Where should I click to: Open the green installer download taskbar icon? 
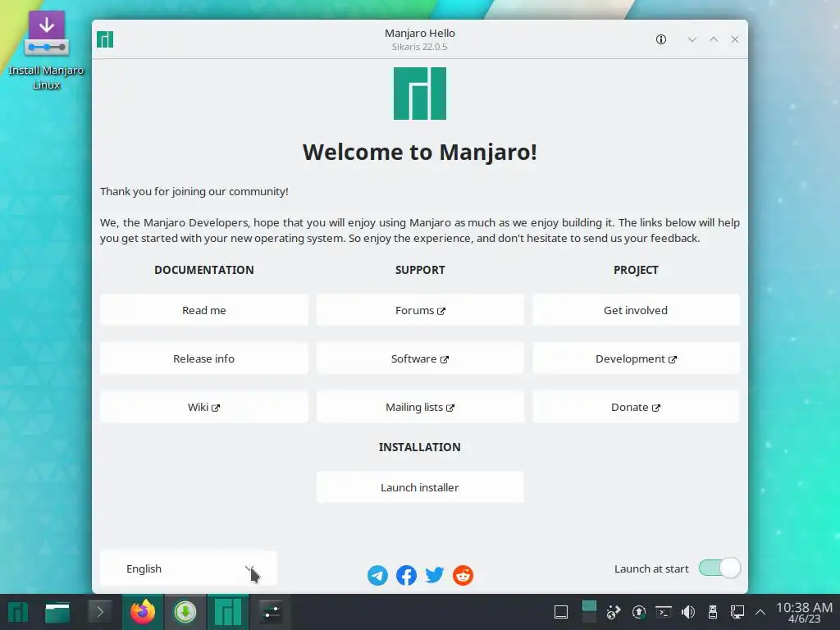[x=185, y=612]
